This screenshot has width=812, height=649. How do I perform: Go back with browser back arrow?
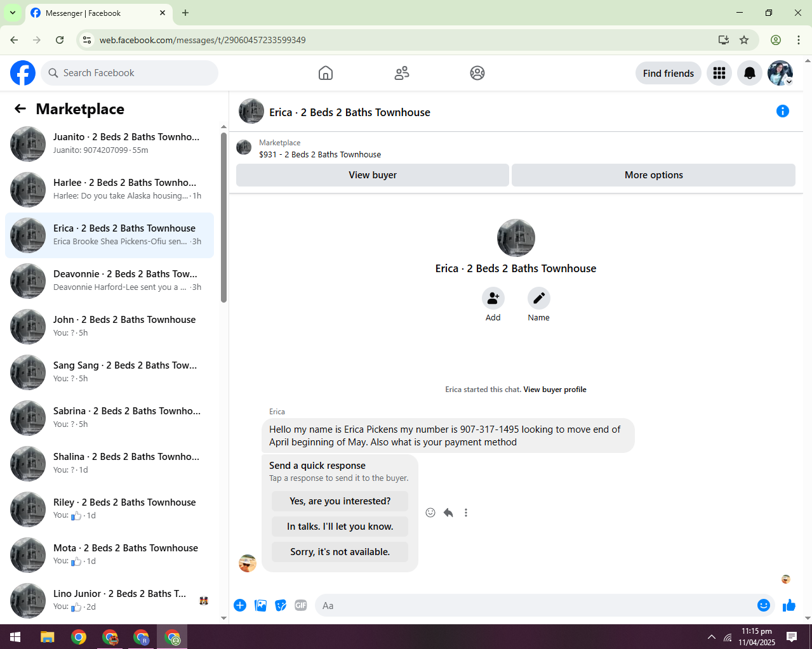point(14,40)
